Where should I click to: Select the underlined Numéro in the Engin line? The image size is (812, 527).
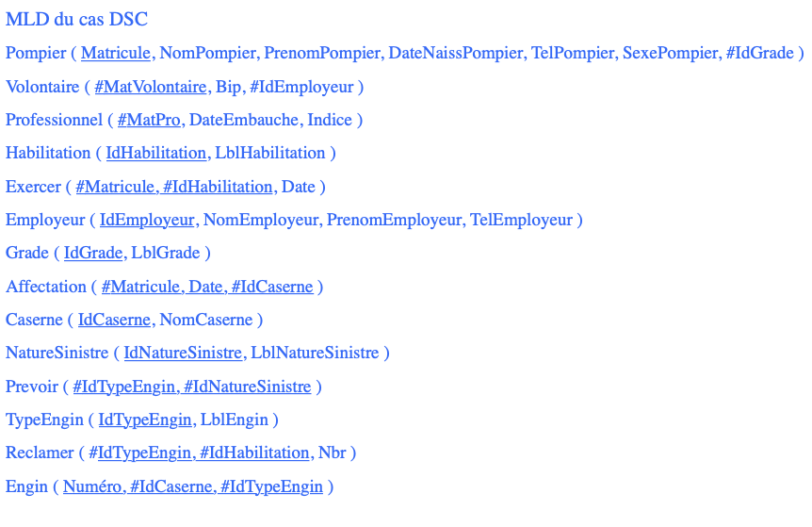point(92,487)
